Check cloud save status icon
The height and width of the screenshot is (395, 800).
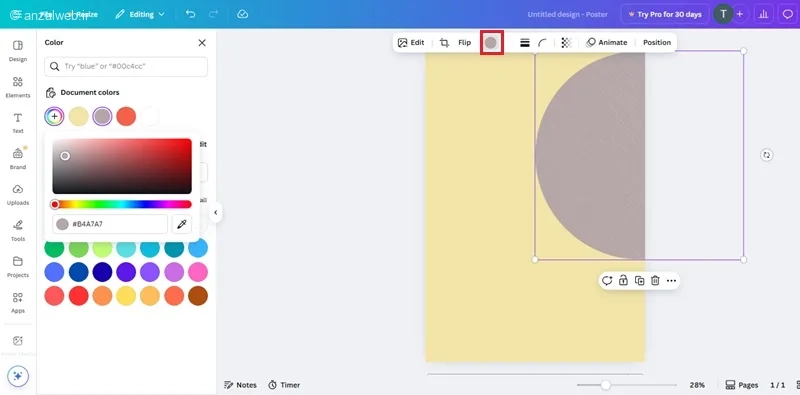click(x=243, y=14)
